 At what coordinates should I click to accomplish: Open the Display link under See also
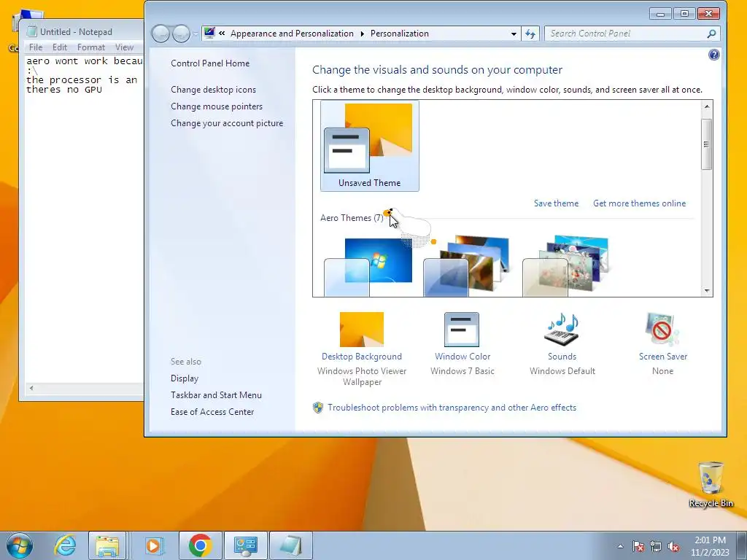coord(185,378)
